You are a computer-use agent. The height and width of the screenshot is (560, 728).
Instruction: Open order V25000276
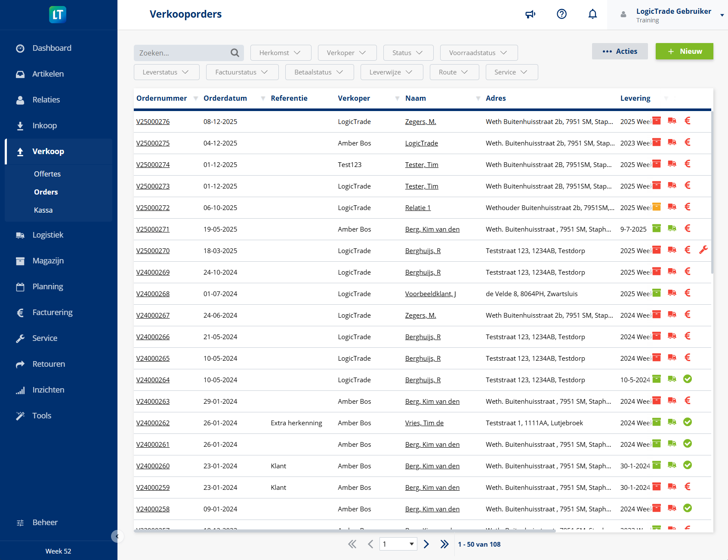tap(153, 121)
